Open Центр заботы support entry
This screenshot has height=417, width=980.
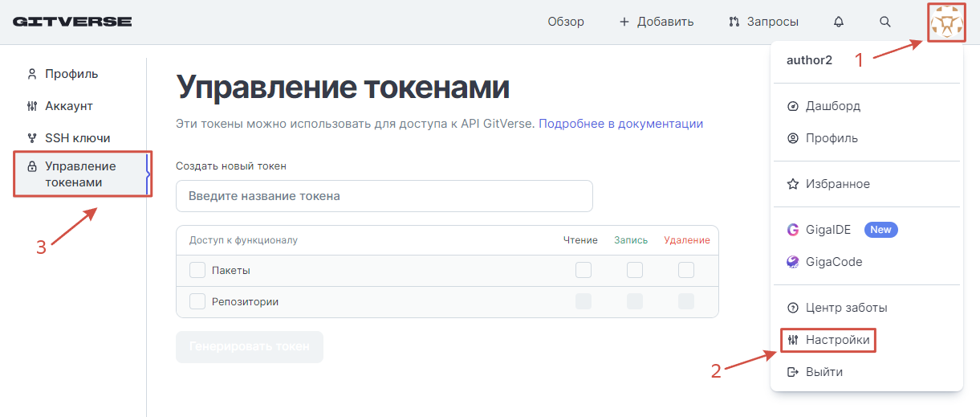[x=846, y=308]
